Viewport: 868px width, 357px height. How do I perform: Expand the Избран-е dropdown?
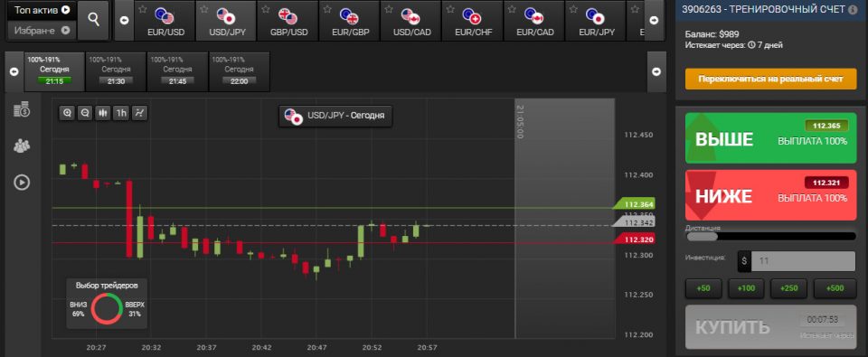(41, 31)
